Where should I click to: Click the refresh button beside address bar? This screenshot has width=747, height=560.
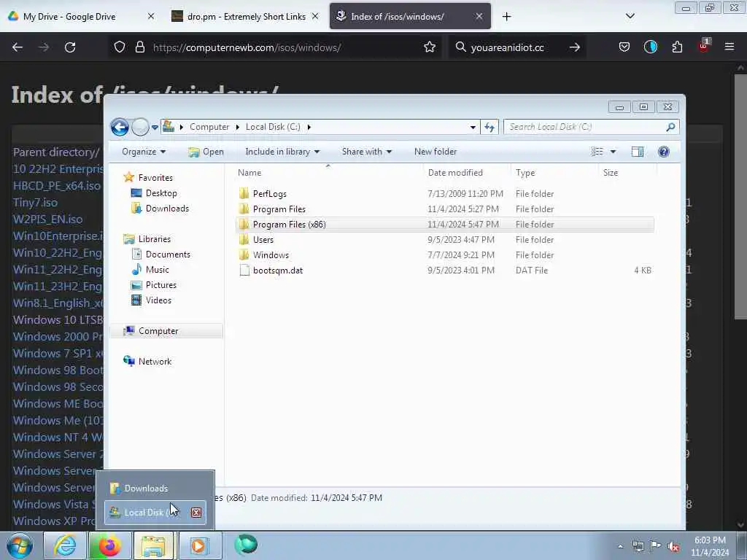coord(489,127)
